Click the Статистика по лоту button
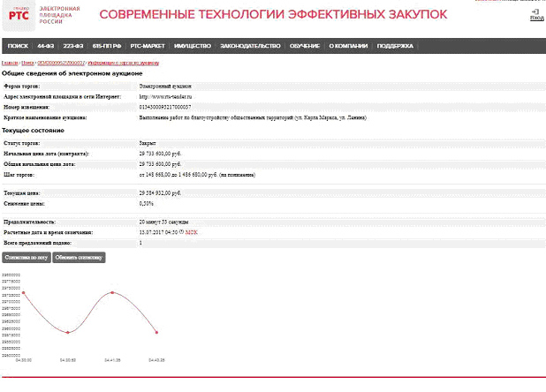This screenshot has height=392, width=546. pyautogui.click(x=27, y=258)
